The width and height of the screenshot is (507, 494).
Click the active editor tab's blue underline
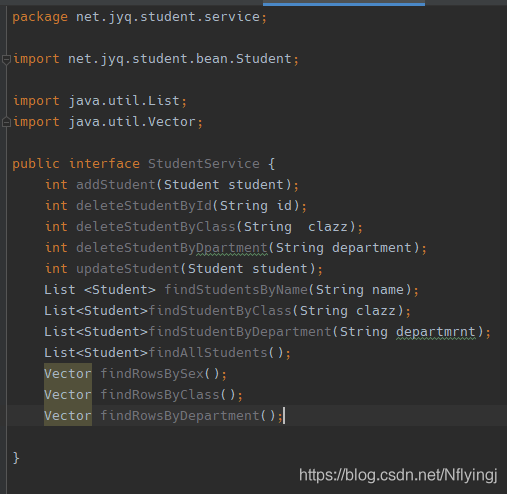point(344,3)
